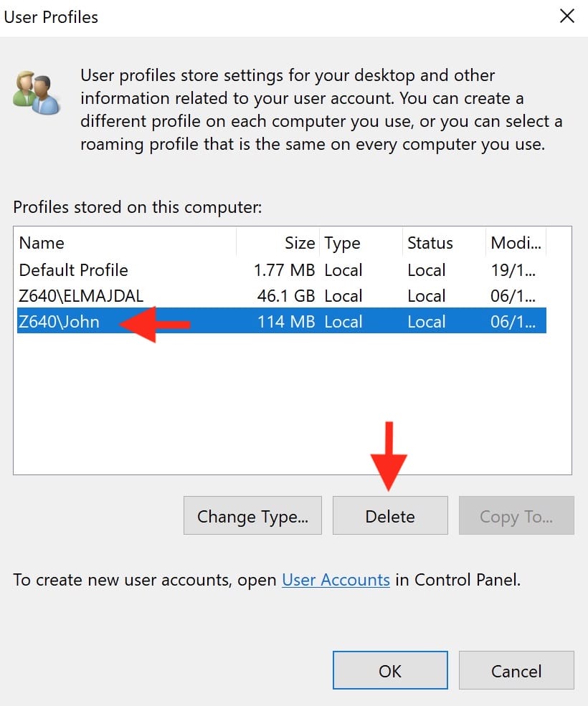Click the Local status of ELMAJDAL profile

click(x=427, y=295)
